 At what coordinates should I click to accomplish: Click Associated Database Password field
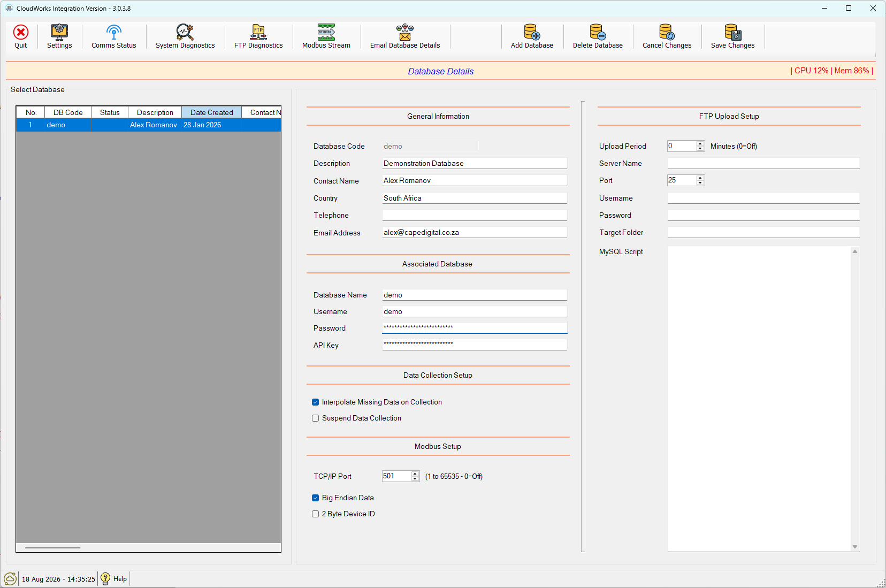[475, 327]
